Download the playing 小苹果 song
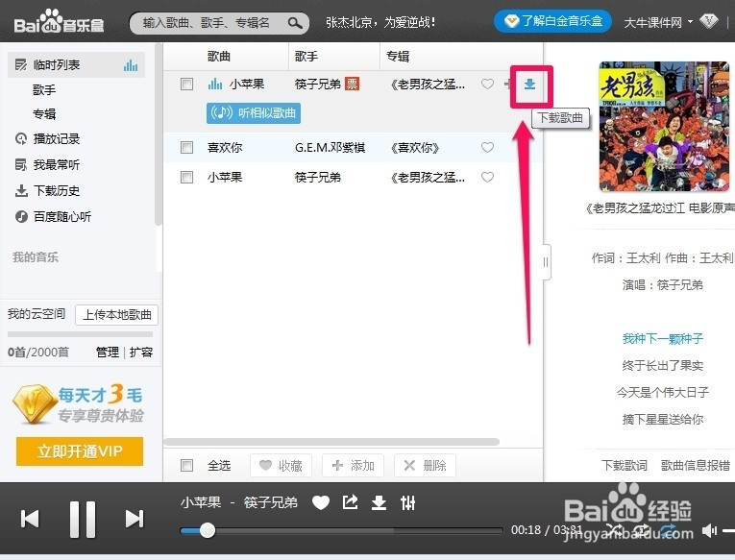Viewport: 735px width, 560px height. tap(529, 85)
